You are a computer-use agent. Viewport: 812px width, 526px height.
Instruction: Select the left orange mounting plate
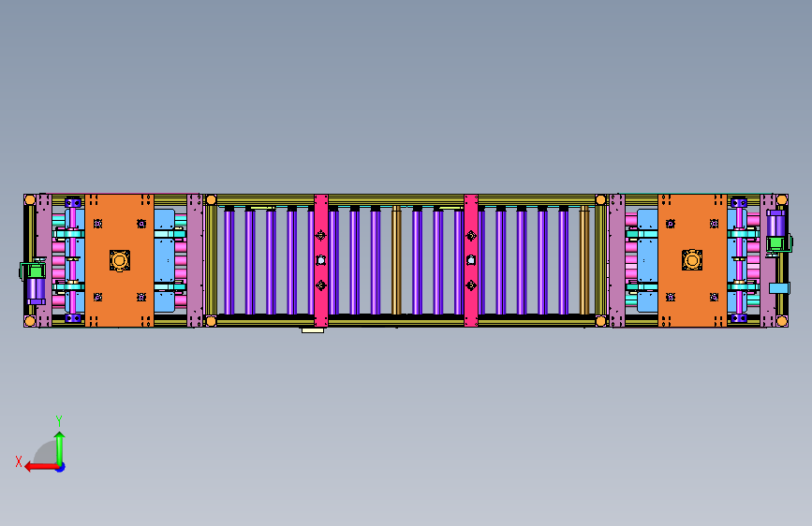pyautogui.click(x=119, y=260)
